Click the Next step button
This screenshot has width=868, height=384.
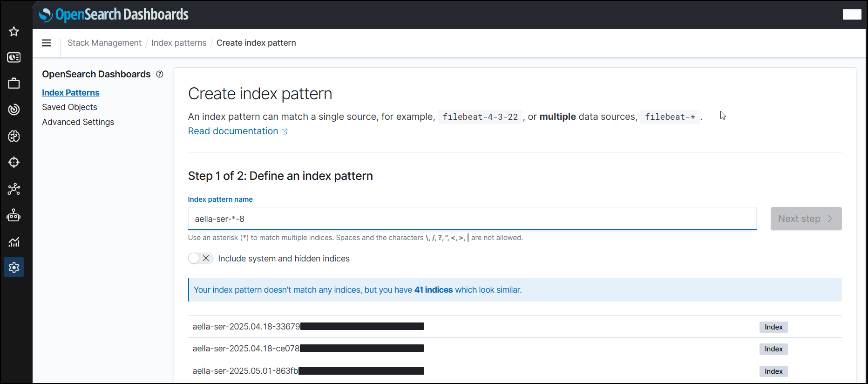(806, 219)
